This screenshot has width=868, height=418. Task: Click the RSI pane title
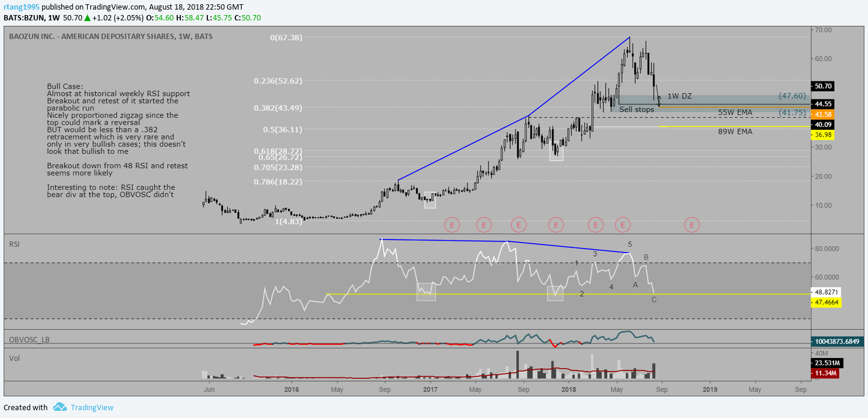(x=14, y=244)
